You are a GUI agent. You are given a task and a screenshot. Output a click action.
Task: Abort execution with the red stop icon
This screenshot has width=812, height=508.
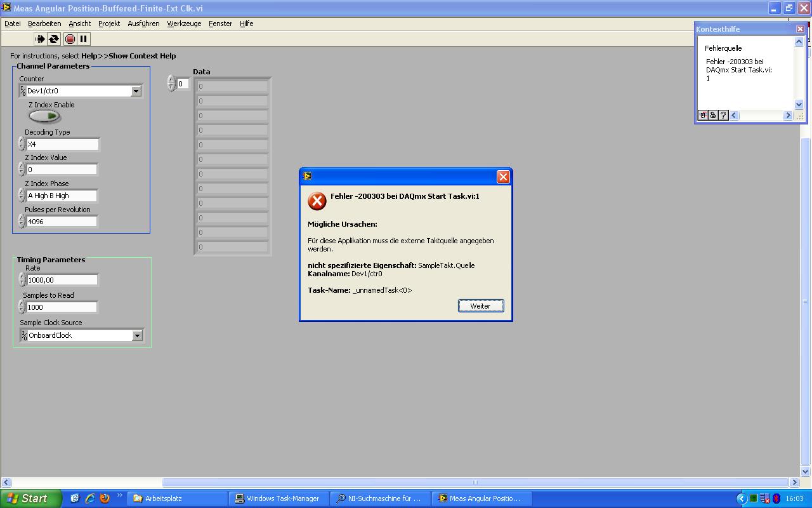[70, 39]
